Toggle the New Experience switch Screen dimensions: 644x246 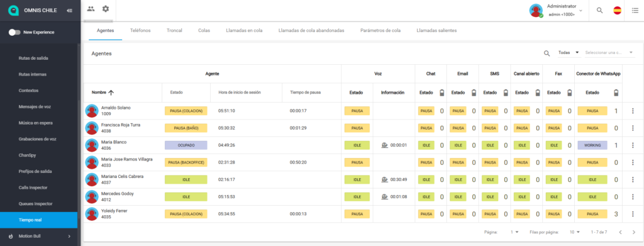pos(14,32)
